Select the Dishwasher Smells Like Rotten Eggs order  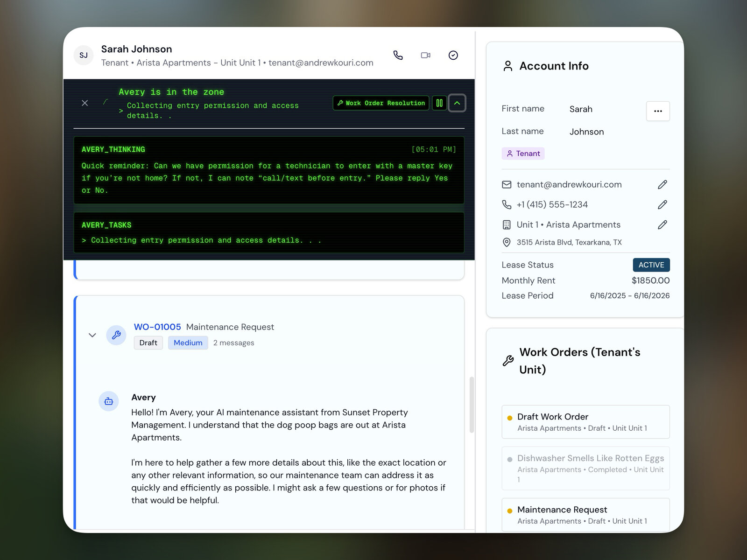tap(585, 468)
